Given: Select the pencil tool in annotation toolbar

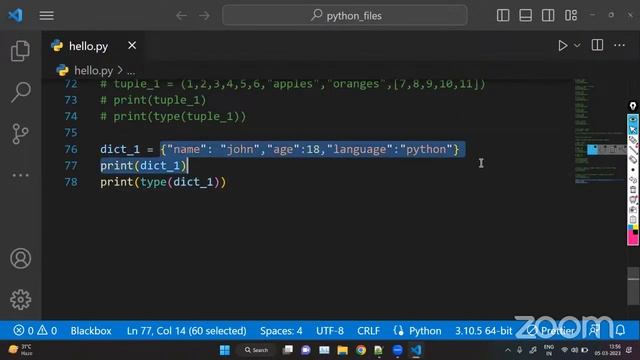Looking at the screenshot, I should (x=633, y=140).
